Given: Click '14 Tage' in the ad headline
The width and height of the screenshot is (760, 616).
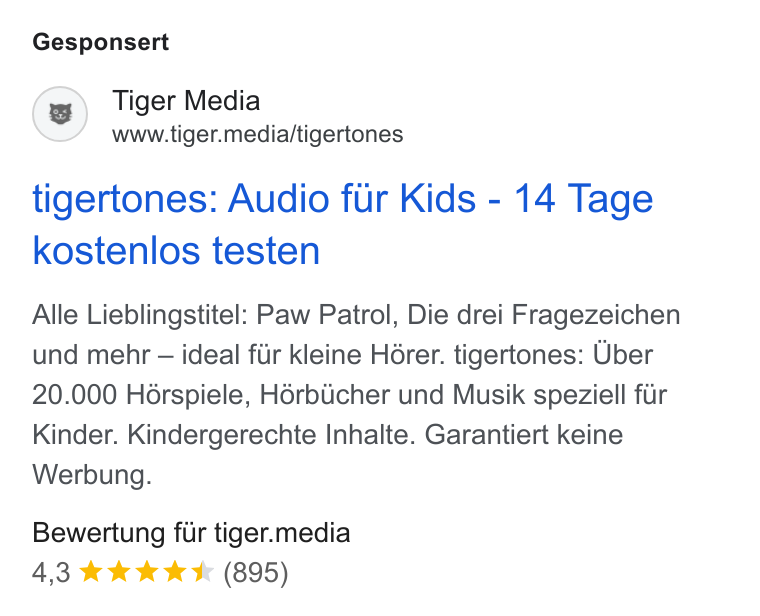Looking at the screenshot, I should point(583,198).
